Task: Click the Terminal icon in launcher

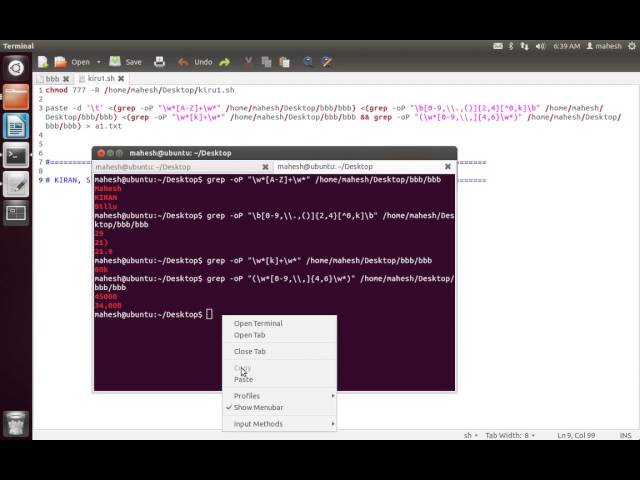Action: [x=16, y=155]
